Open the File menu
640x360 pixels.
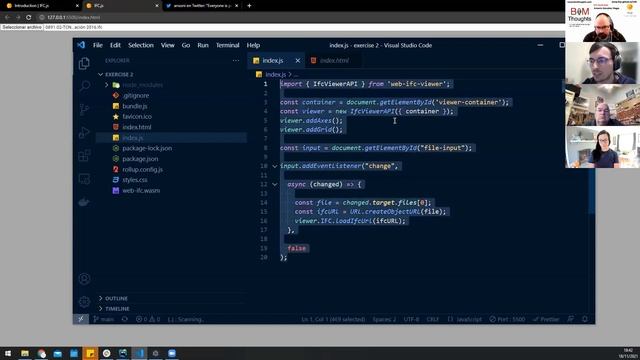pyautogui.click(x=98, y=45)
